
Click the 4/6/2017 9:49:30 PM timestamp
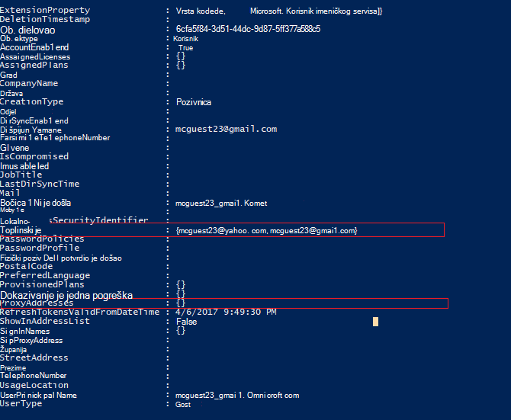coord(226,312)
